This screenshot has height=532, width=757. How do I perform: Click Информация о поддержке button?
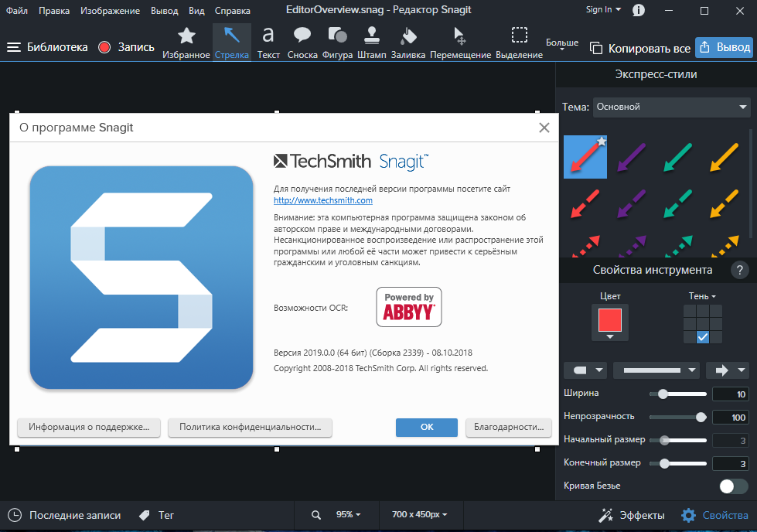pyautogui.click(x=89, y=428)
